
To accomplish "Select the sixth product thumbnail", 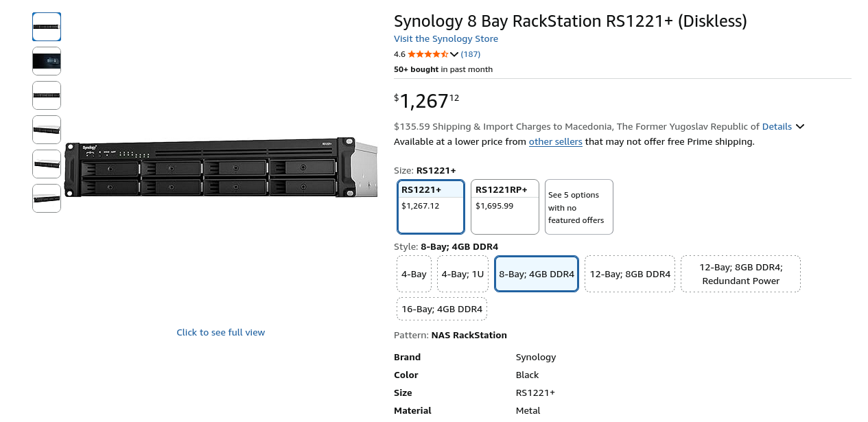I will pos(47,198).
